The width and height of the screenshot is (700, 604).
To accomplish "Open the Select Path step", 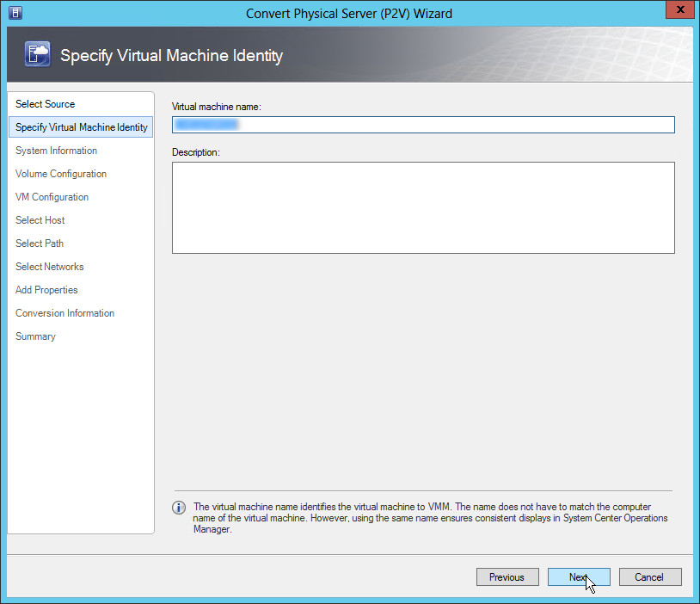I will [40, 243].
